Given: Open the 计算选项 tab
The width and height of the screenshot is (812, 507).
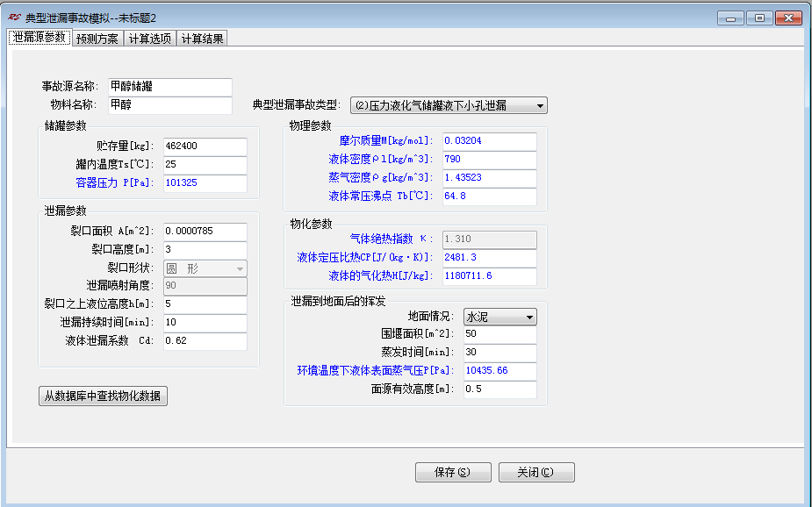Looking at the screenshot, I should (149, 39).
